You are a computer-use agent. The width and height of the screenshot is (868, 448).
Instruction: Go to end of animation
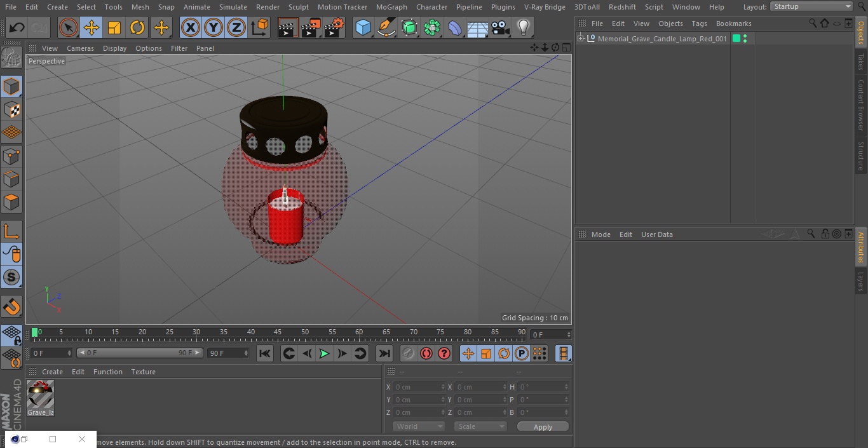pyautogui.click(x=384, y=353)
